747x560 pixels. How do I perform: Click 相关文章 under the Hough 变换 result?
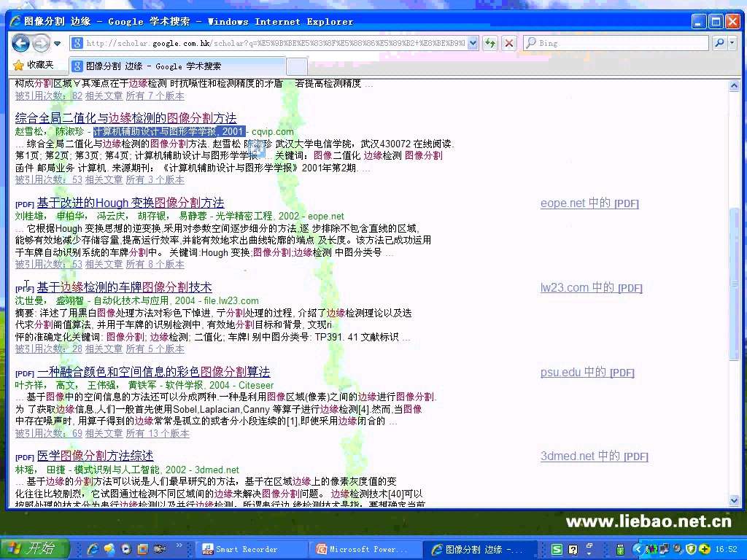(x=104, y=264)
